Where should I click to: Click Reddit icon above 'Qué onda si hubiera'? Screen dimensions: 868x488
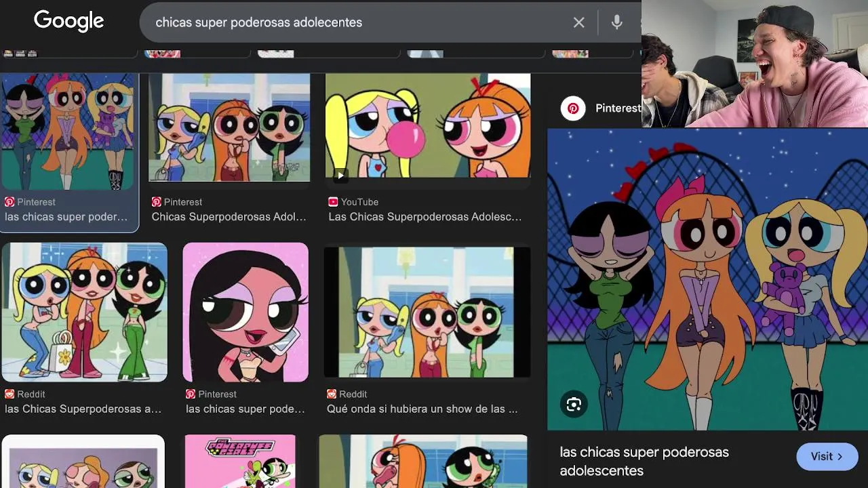332,394
